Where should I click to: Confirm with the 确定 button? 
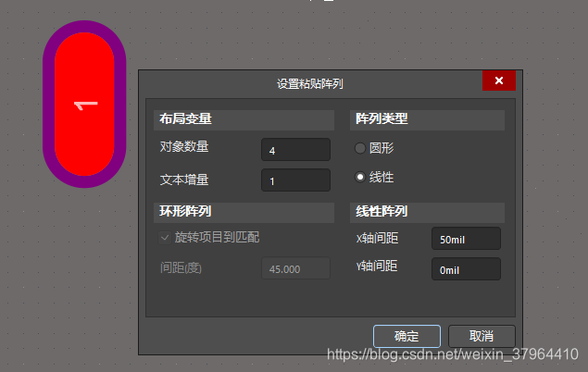click(x=407, y=336)
